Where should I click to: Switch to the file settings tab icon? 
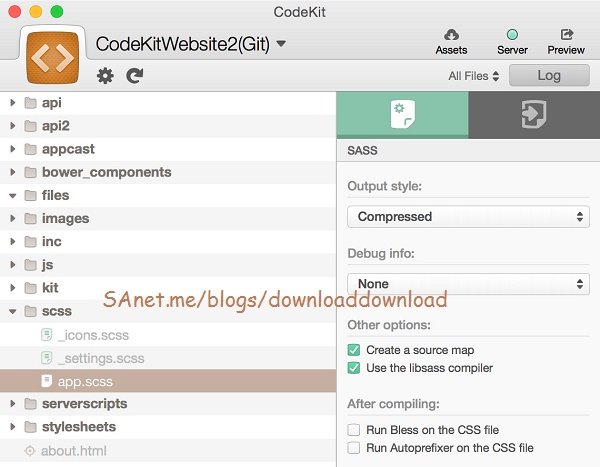403,114
